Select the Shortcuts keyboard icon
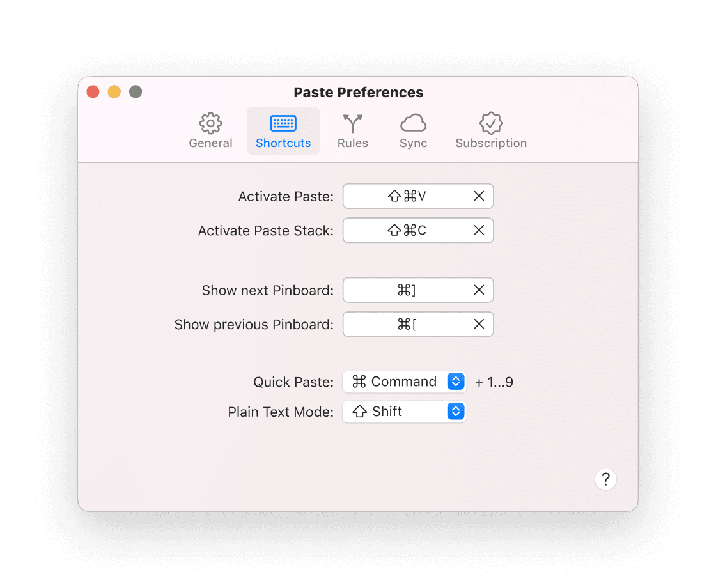716x588 pixels. 283,123
